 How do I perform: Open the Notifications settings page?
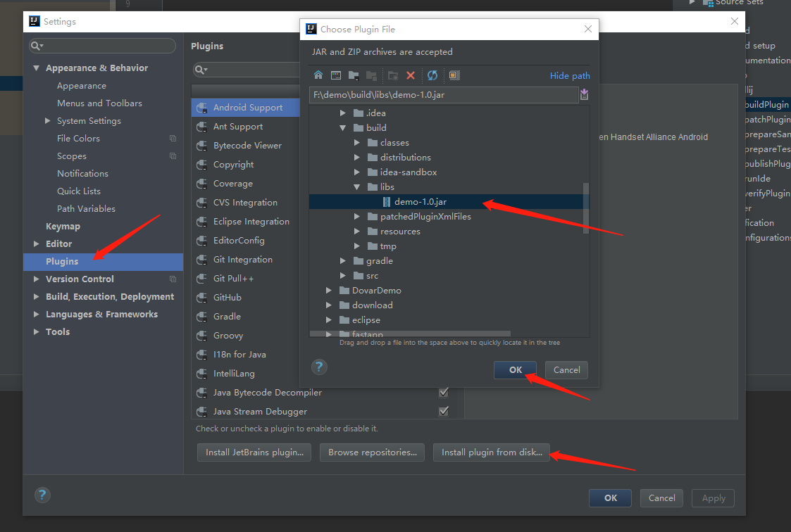click(82, 173)
